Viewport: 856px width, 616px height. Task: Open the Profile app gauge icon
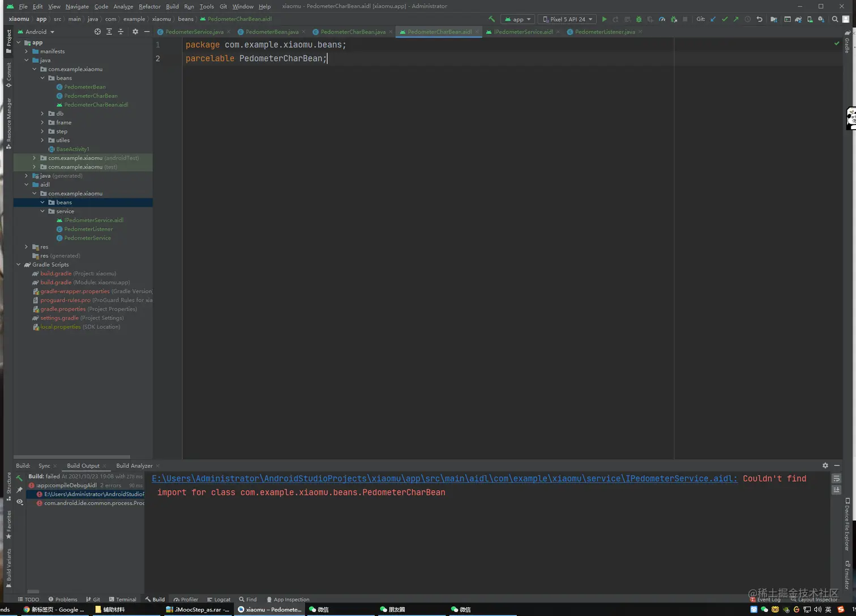[662, 19]
